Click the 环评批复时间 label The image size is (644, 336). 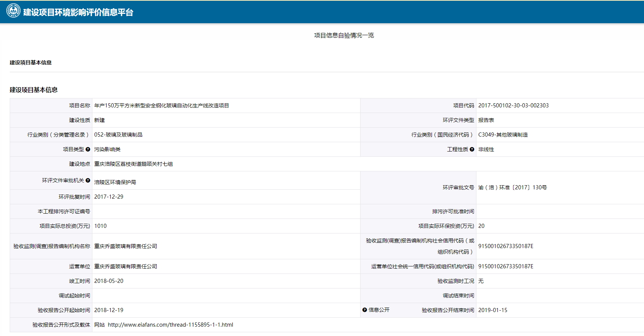coord(74,197)
